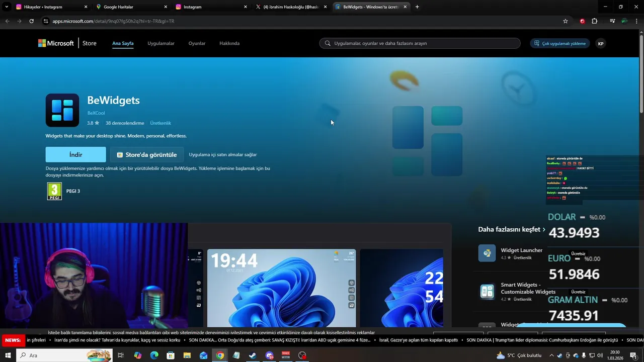This screenshot has height=362, width=644.
Task: Open the screenshot thumbnail showing 22 54
Action: (x=401, y=288)
